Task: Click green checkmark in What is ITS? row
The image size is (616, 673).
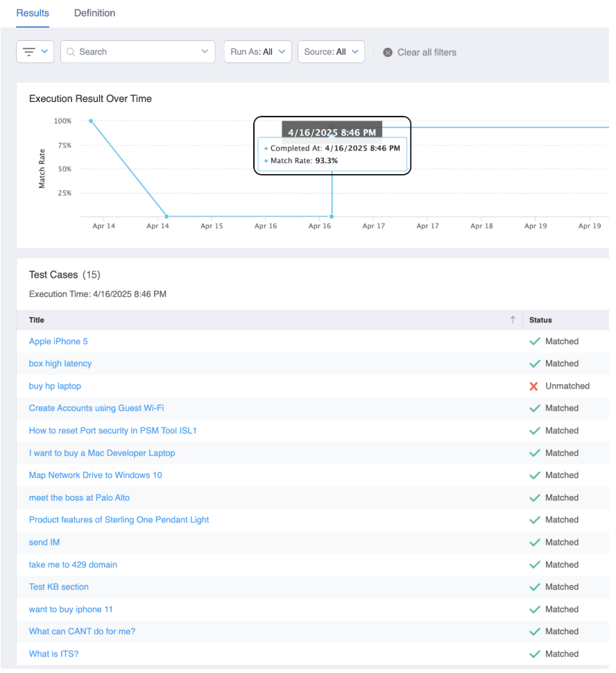Action: (534, 654)
